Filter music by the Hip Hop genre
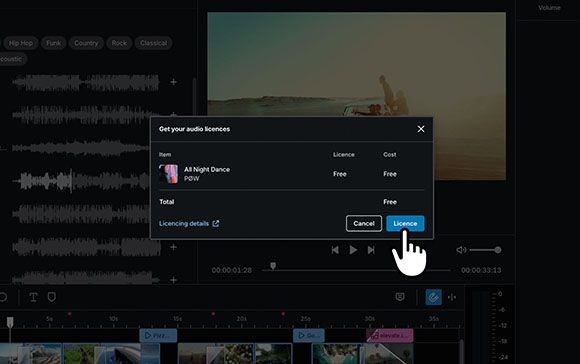Viewport: 580px width, 364px height. click(21, 43)
